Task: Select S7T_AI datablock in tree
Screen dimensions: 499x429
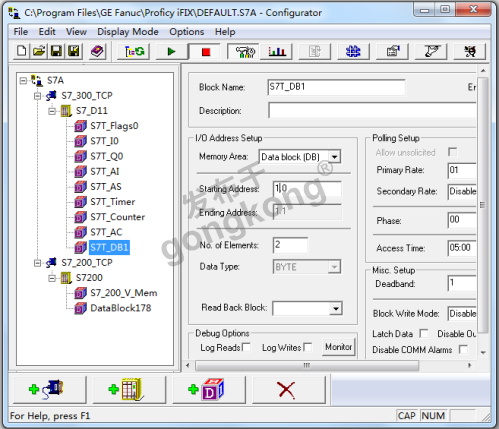Action: [105, 172]
